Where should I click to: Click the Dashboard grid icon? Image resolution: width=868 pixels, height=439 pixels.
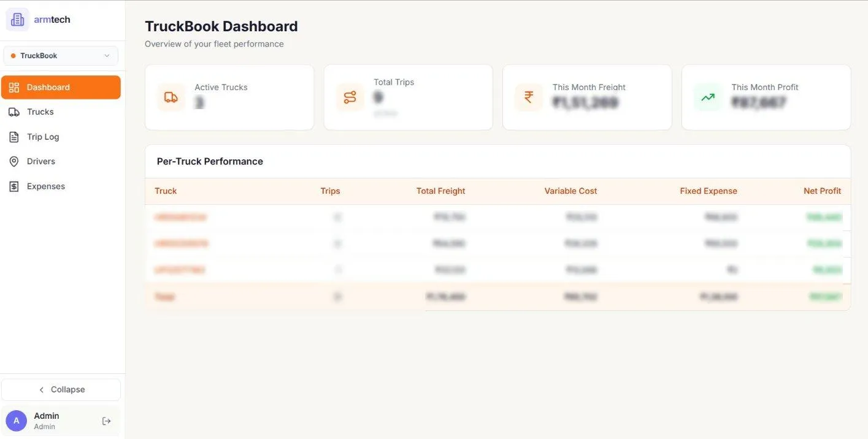pyautogui.click(x=14, y=87)
